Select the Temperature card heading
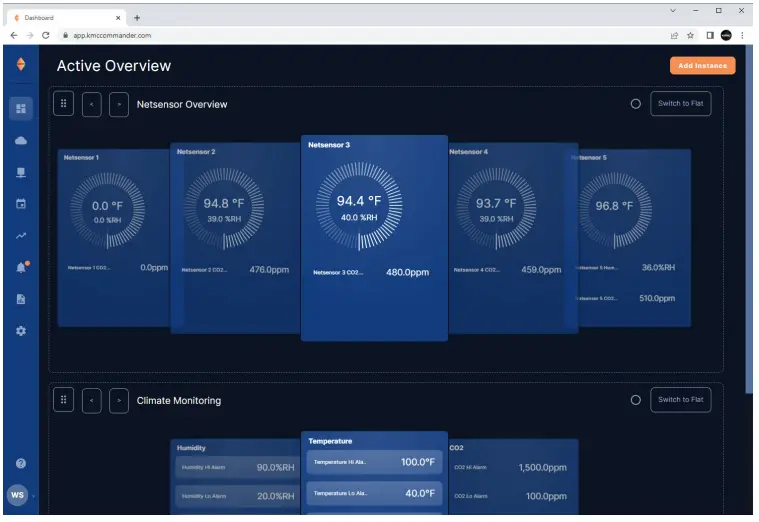Image resolution: width=759 pixels, height=522 pixels. pyautogui.click(x=330, y=441)
